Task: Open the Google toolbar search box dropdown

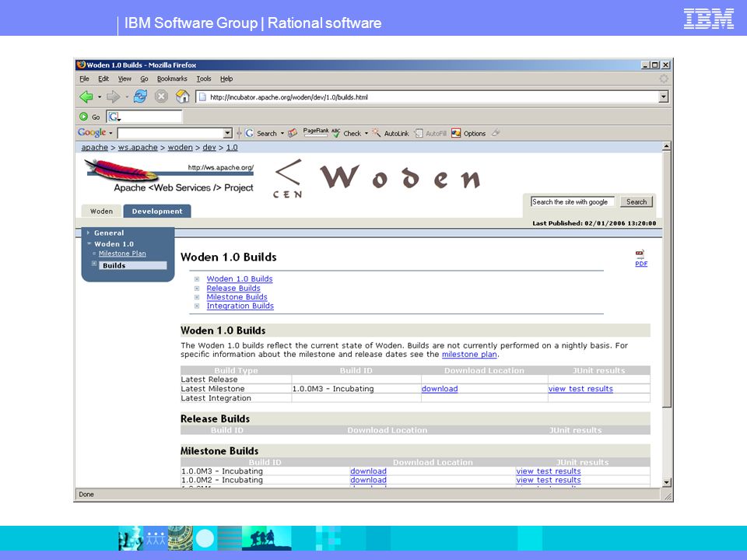Action: (x=228, y=133)
